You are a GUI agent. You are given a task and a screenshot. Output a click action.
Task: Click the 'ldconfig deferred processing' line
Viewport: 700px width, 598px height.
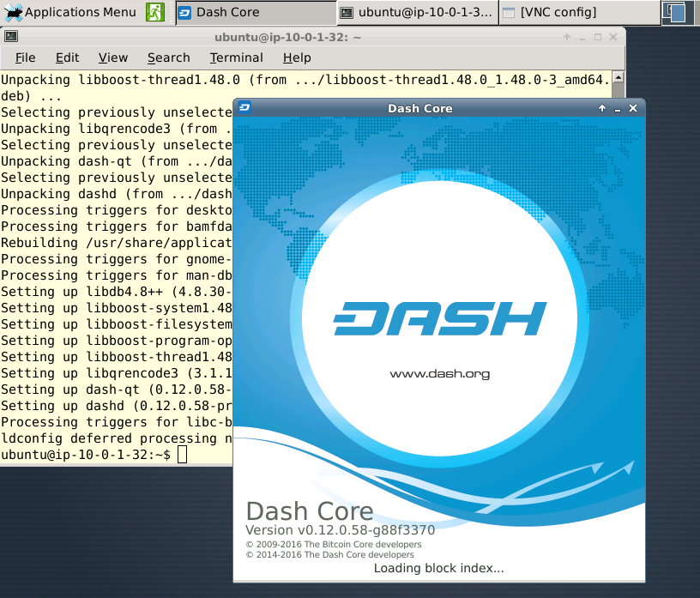coord(117,438)
